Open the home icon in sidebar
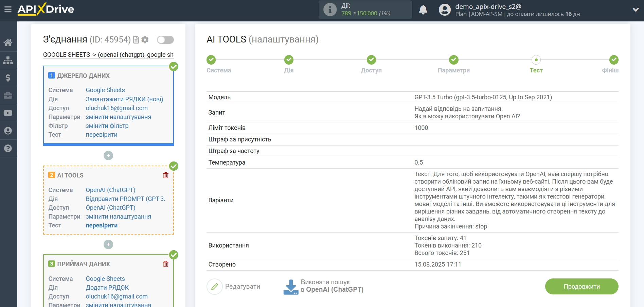 8,42
